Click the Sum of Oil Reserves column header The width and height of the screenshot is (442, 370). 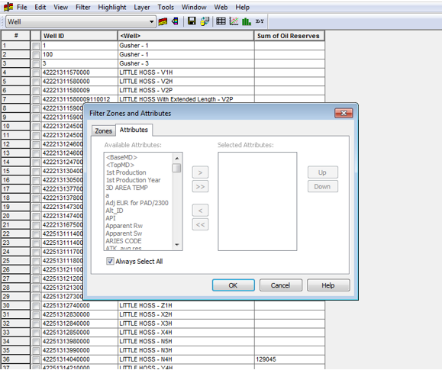(x=289, y=36)
